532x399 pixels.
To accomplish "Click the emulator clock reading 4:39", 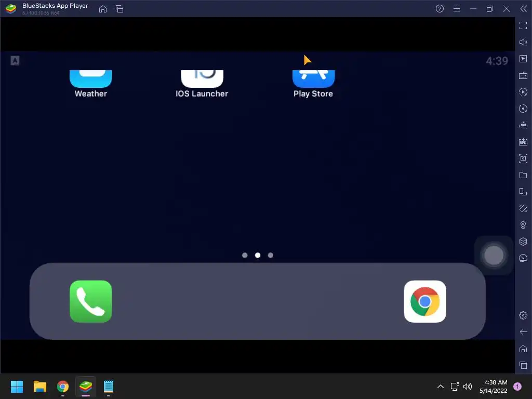I will (497, 61).
